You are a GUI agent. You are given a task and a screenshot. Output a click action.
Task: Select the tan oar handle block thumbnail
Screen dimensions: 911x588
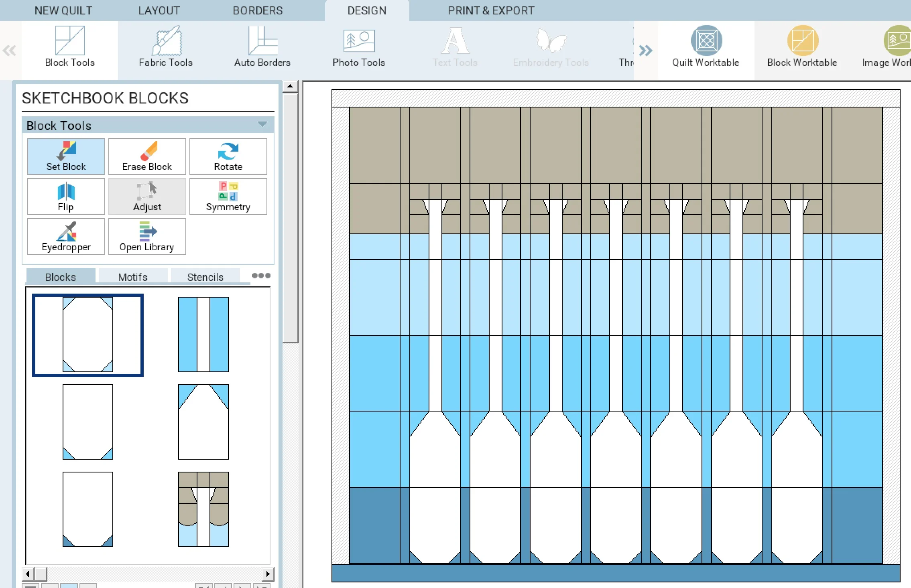(203, 509)
